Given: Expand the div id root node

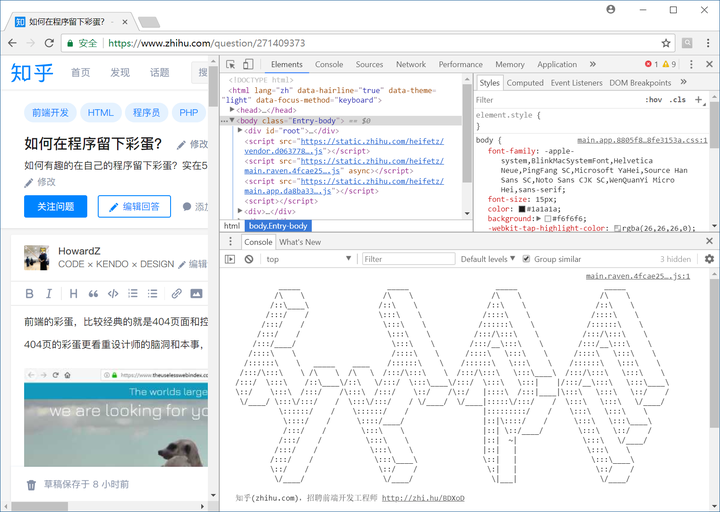Looking at the screenshot, I should [x=240, y=130].
